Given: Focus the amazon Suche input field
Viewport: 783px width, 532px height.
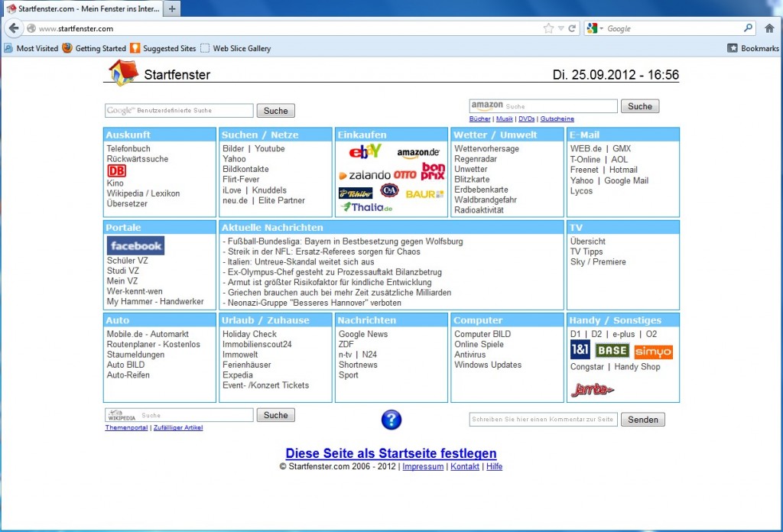Looking at the screenshot, I should 544,106.
